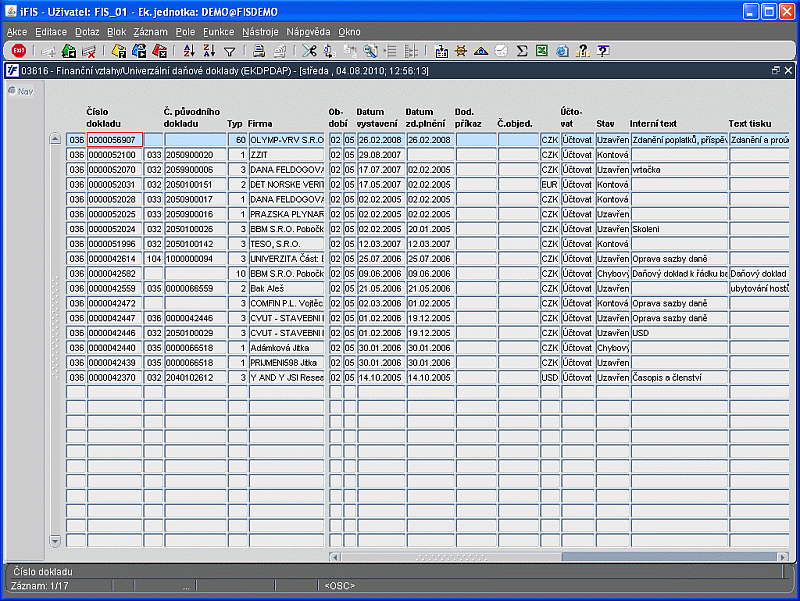Click internal text cell 'vrtačka'
The image size is (800, 601).
(x=679, y=169)
